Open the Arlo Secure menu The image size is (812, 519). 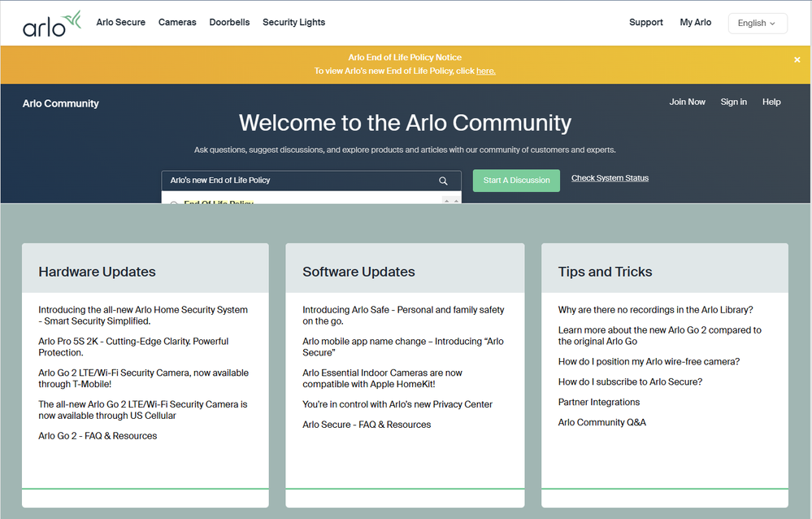(x=120, y=22)
